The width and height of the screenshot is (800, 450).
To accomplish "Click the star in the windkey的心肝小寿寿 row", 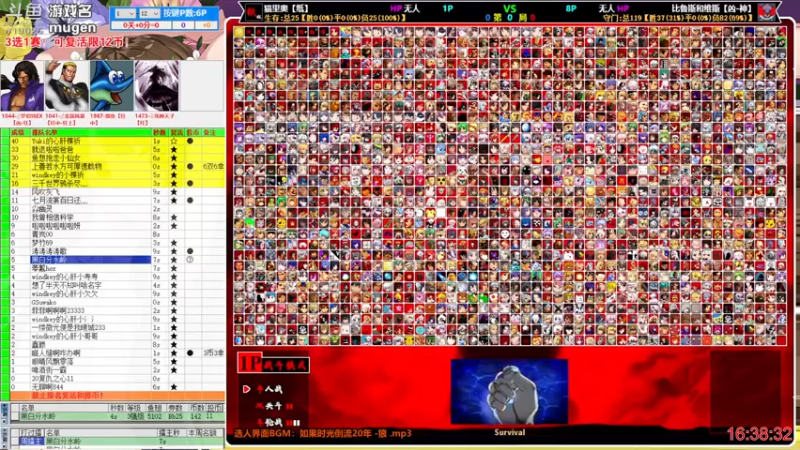I will tap(174, 277).
